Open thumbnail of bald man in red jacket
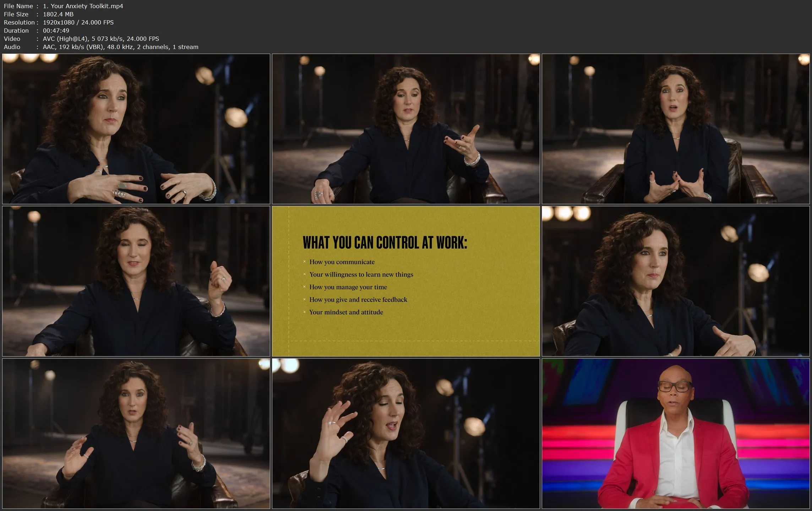The width and height of the screenshot is (812, 511). pyautogui.click(x=676, y=434)
